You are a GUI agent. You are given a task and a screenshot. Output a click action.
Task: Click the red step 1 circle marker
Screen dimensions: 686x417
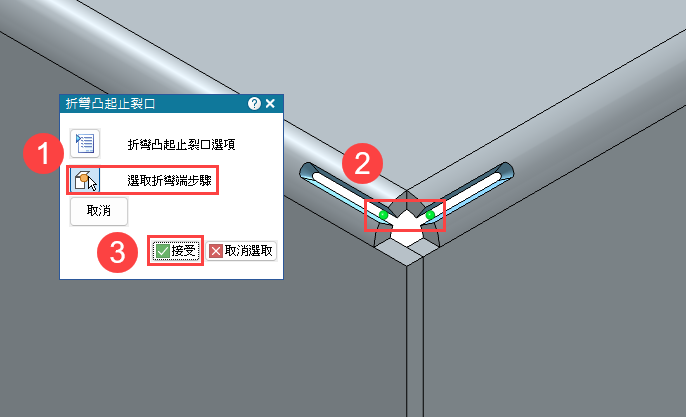[x=43, y=154]
